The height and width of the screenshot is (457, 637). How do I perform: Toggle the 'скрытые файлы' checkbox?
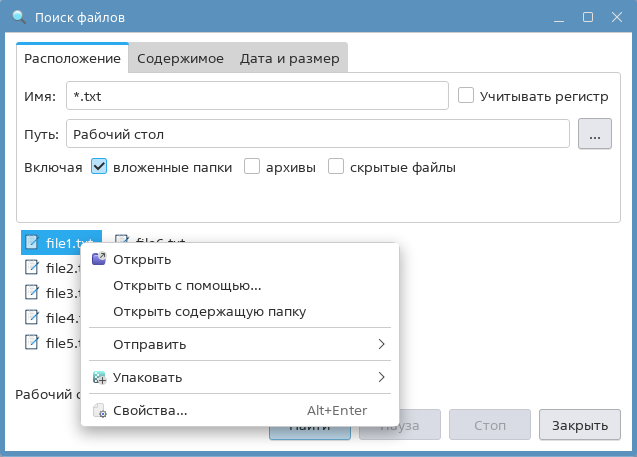tap(336, 167)
